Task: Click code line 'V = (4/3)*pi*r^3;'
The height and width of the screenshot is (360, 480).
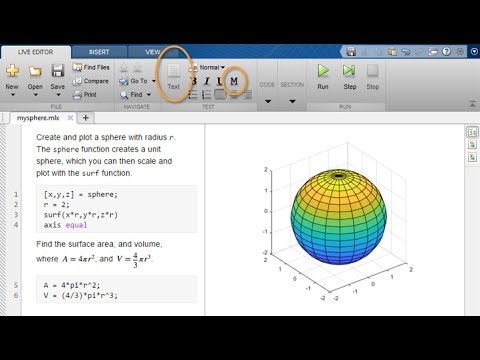Action: 81,295
